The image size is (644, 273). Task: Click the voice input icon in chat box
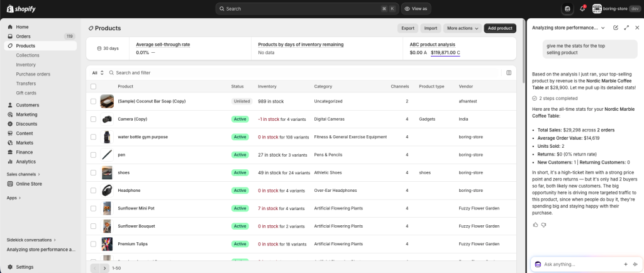635,264
